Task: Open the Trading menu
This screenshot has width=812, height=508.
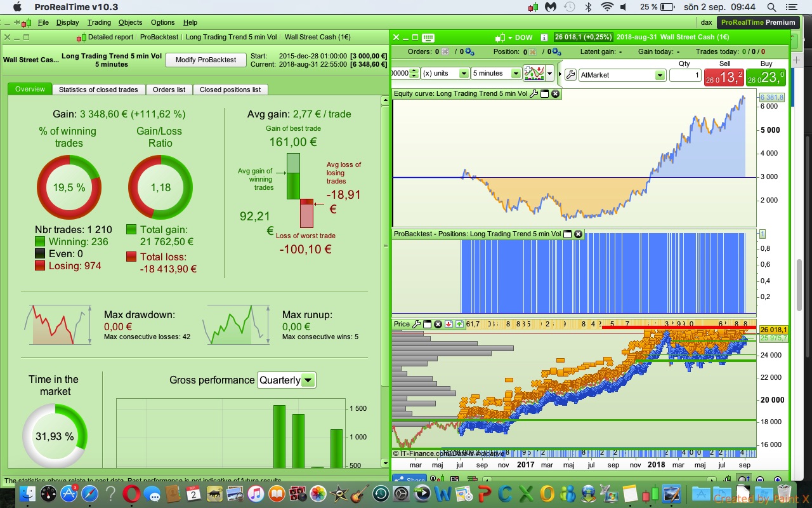Action: tap(99, 22)
